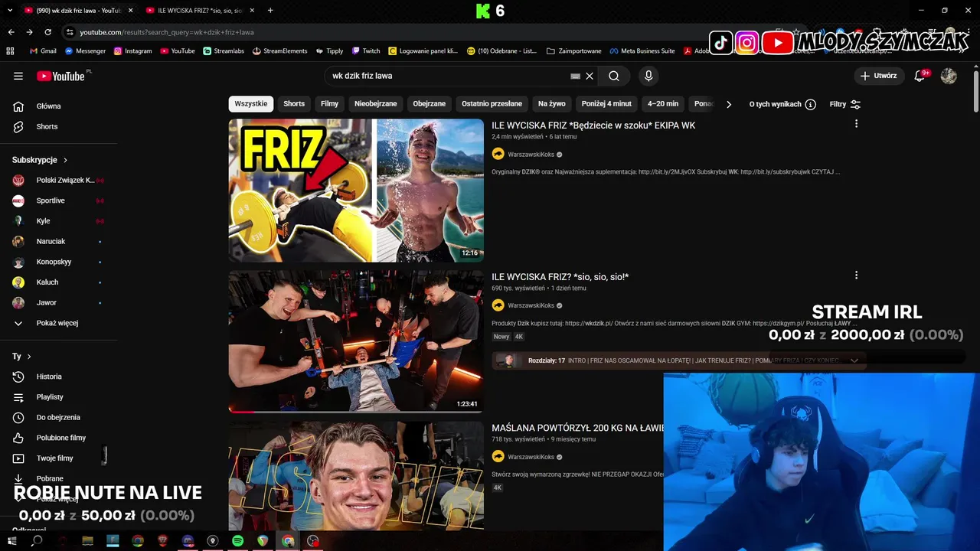Open the on-screen keyboard icon in search box
The height and width of the screenshot is (551, 980).
(x=575, y=76)
